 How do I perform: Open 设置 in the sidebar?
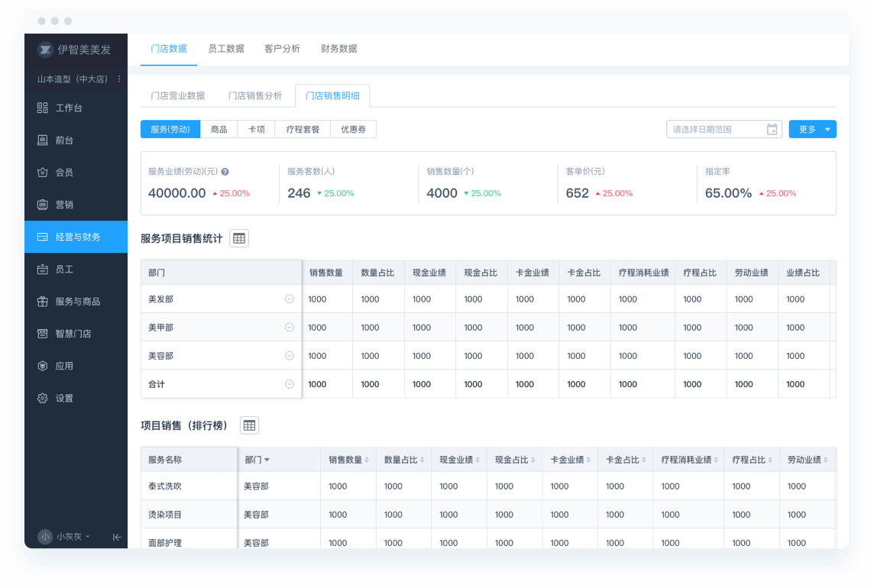(76, 398)
